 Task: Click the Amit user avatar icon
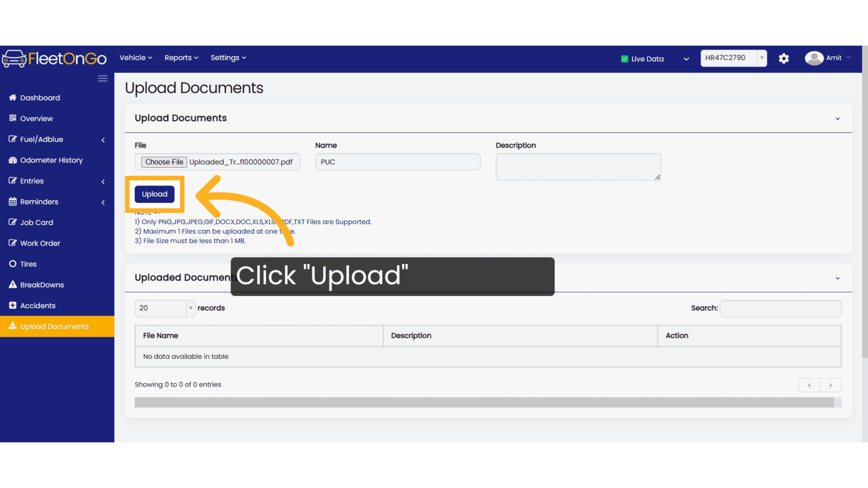tap(814, 58)
